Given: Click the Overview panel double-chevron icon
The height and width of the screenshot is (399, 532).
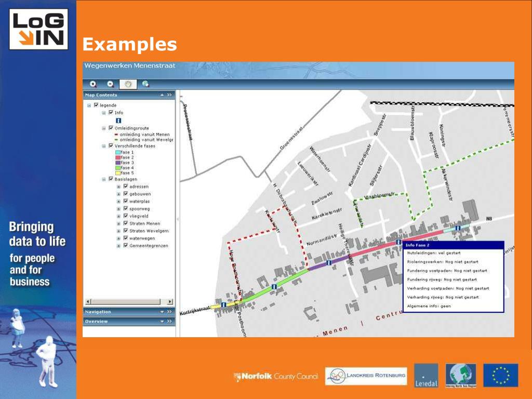Looking at the screenshot, I should coord(169,321).
